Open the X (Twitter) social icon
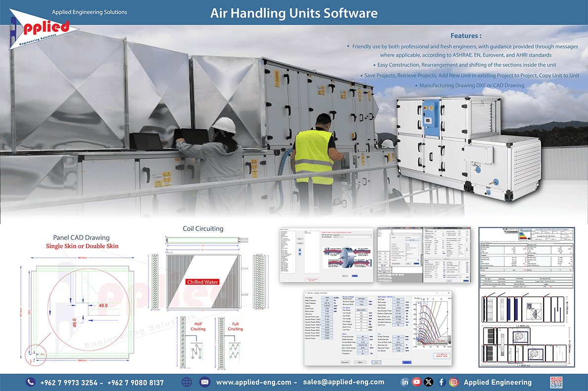The height and width of the screenshot is (391, 588). [429, 382]
